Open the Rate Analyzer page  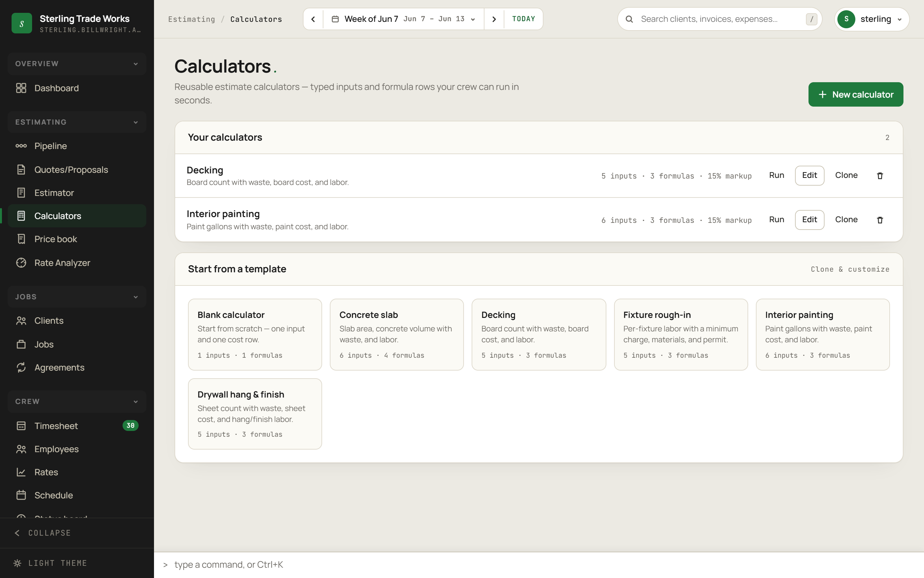pos(77,263)
